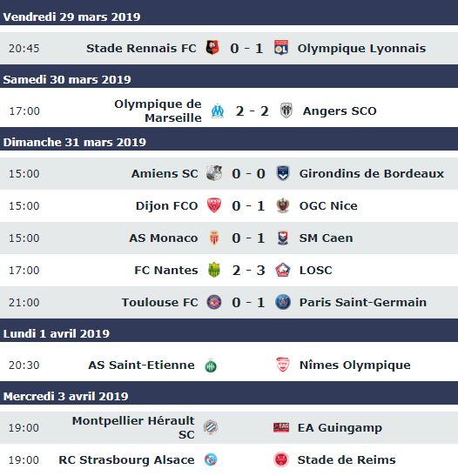Click the Toulouse FC team name
This screenshot has height=476, width=458.
tap(159, 302)
